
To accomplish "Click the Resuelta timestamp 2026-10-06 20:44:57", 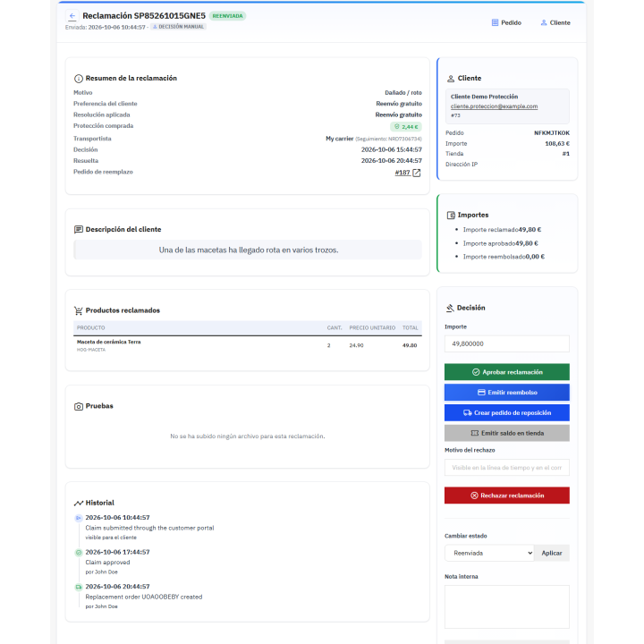I will coord(392,161).
